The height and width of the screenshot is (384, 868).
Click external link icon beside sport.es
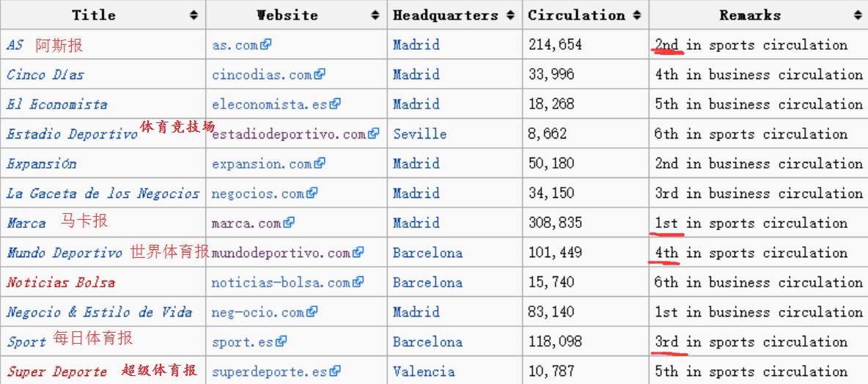point(282,341)
